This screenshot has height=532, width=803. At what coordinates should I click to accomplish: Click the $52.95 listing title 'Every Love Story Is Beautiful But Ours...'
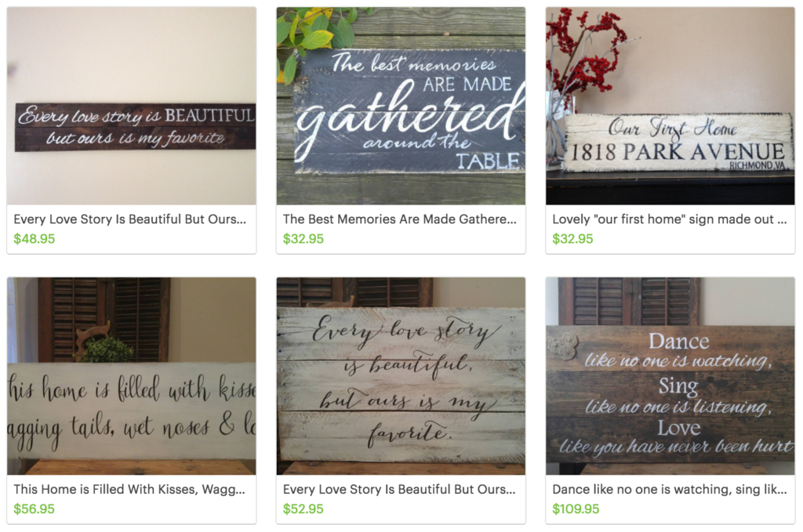pos(399,490)
